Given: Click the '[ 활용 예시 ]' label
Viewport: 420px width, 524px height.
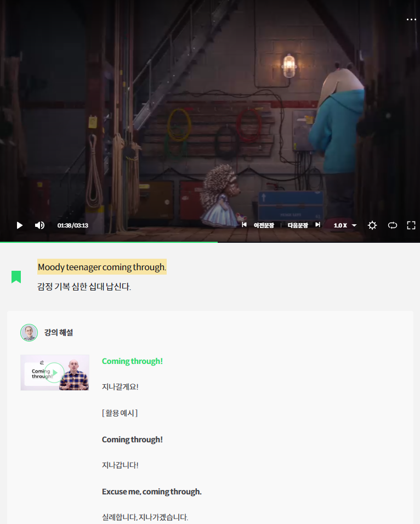Looking at the screenshot, I should [x=120, y=413].
